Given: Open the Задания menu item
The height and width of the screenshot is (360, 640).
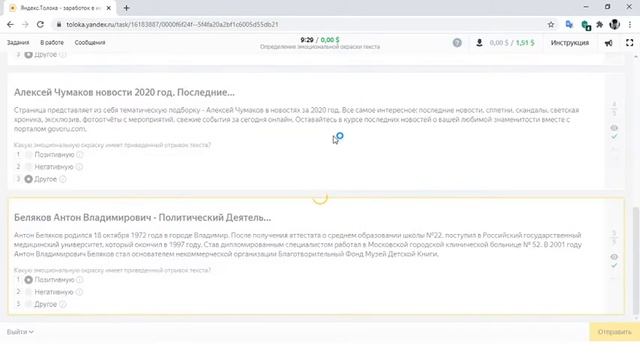Looking at the screenshot, I should (18, 42).
